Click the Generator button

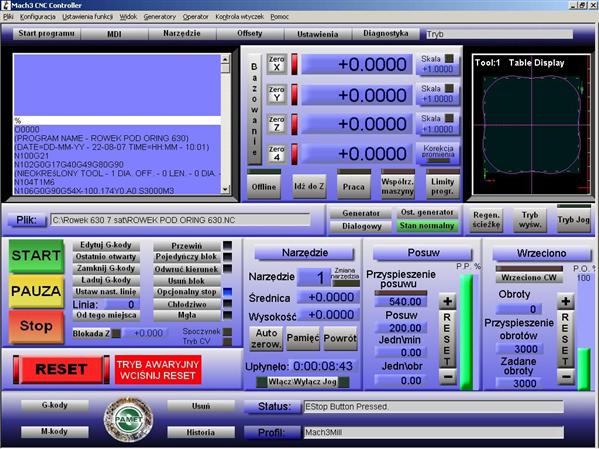coord(361,213)
